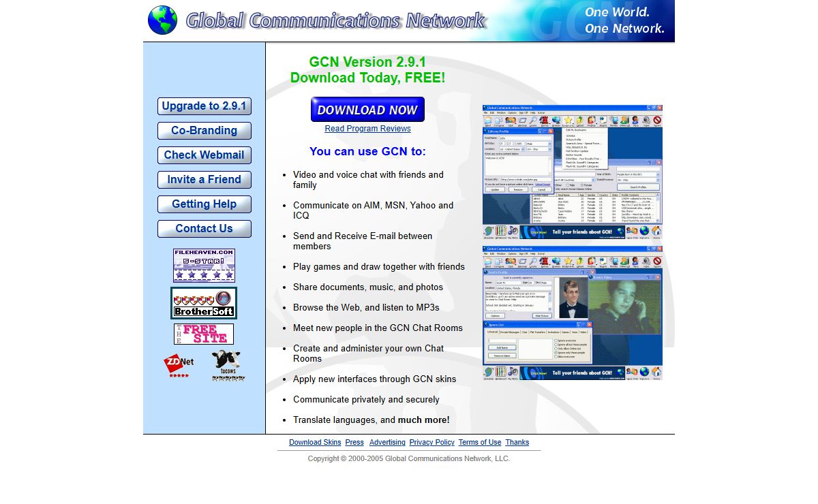Open Getting Help
Screen dimensions: 818x504
tap(204, 204)
